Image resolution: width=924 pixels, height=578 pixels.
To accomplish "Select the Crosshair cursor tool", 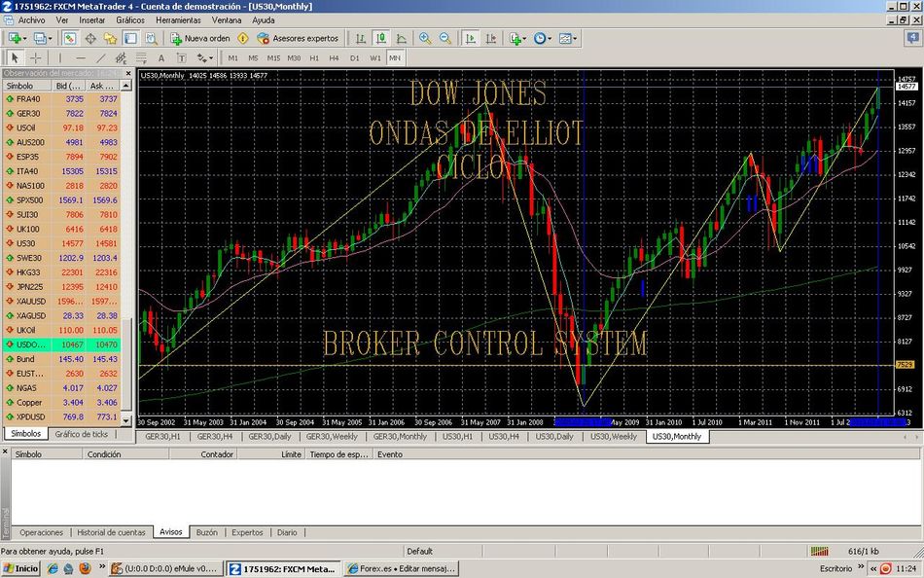I will pyautogui.click(x=35, y=57).
